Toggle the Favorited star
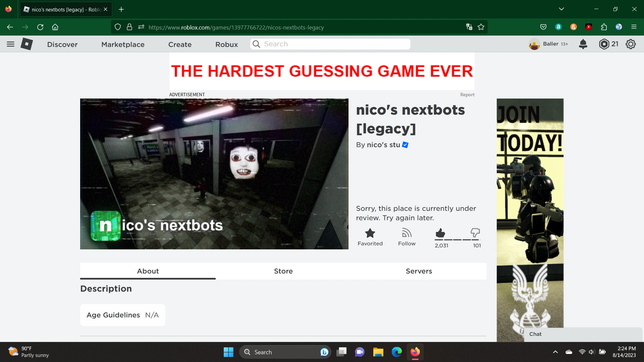 (370, 234)
